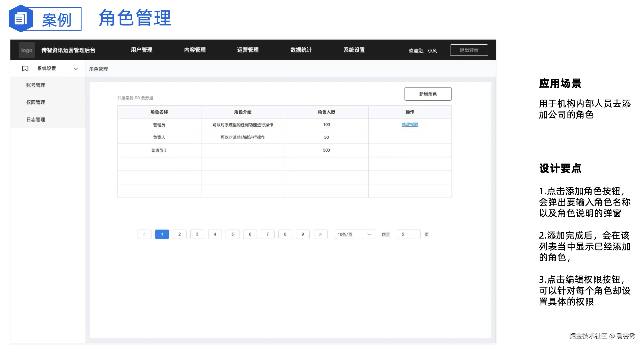Click the bookmark icon beside 系统设置

[25, 69]
